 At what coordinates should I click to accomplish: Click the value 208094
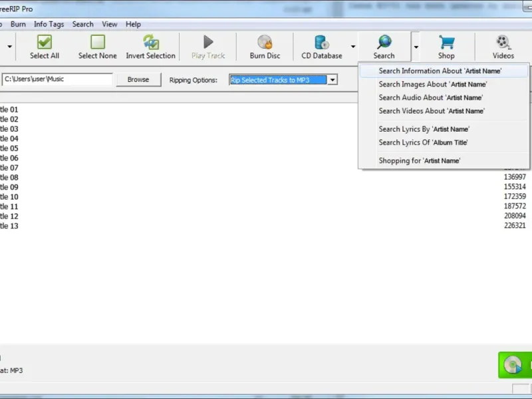click(515, 215)
